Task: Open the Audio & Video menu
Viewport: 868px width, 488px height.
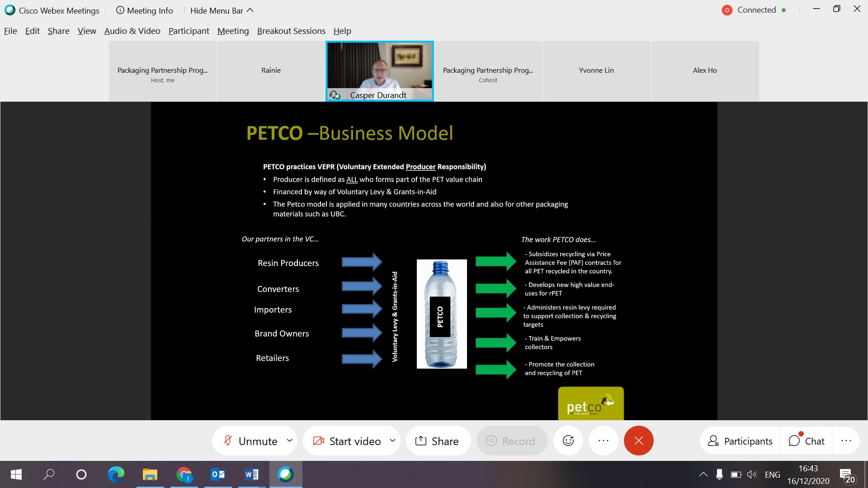Action: coord(132,31)
